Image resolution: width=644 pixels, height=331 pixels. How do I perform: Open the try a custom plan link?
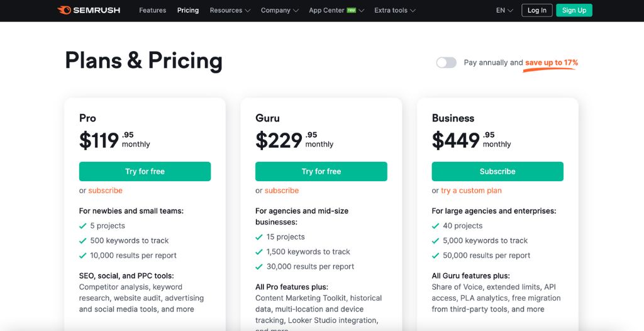point(471,191)
